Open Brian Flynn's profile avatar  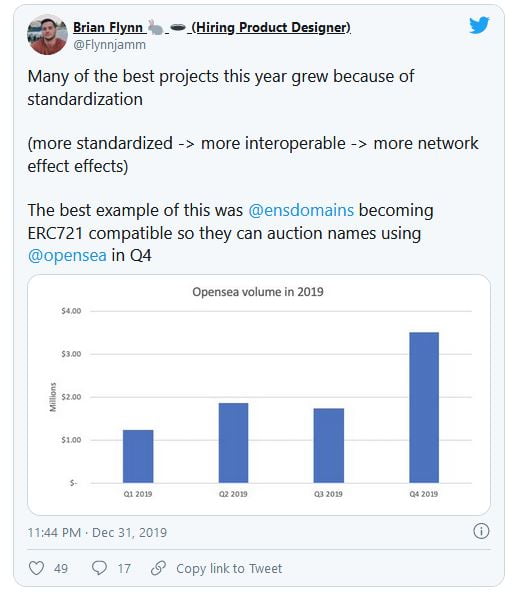click(47, 35)
